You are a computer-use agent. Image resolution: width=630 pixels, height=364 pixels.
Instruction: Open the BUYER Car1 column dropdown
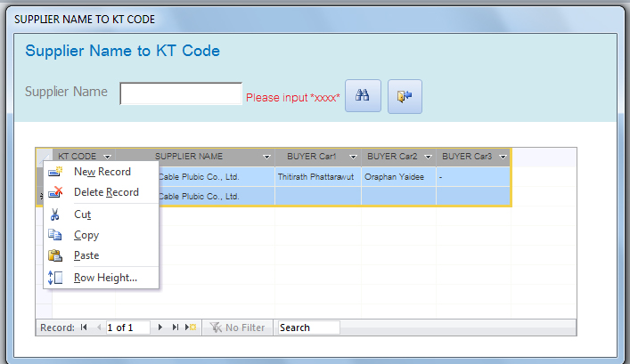(x=353, y=157)
